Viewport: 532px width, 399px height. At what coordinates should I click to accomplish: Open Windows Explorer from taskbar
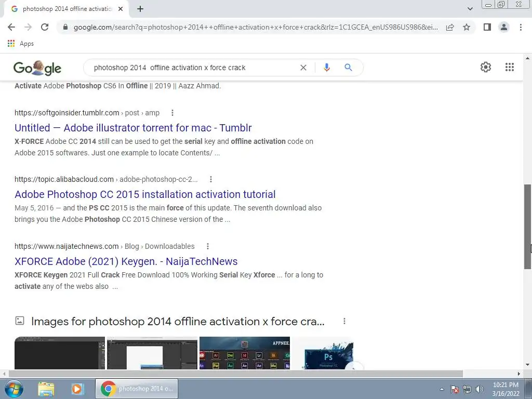(46, 389)
